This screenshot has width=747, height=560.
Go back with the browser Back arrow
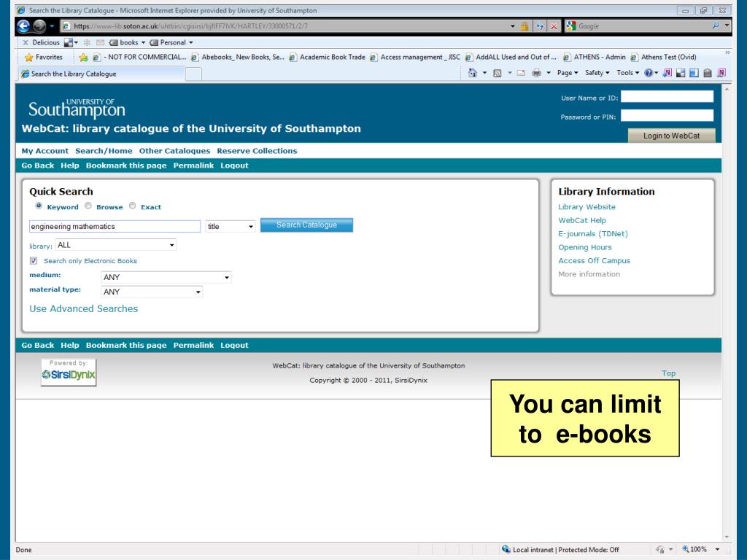tap(23, 26)
